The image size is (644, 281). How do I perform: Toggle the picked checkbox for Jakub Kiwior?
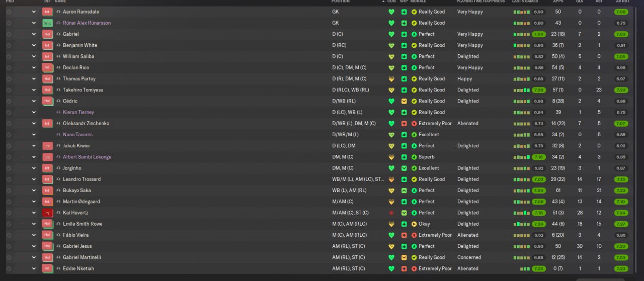coord(9,146)
